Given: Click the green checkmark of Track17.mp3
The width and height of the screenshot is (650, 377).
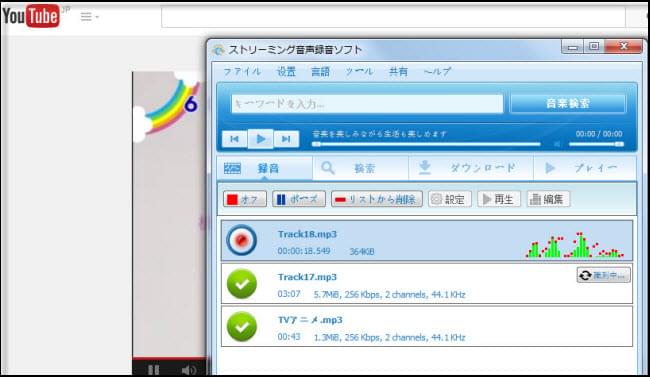Looking at the screenshot, I should 242,284.
